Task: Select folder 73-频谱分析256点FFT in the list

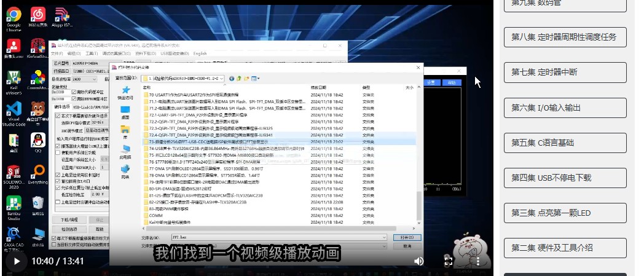Action: tap(278, 142)
